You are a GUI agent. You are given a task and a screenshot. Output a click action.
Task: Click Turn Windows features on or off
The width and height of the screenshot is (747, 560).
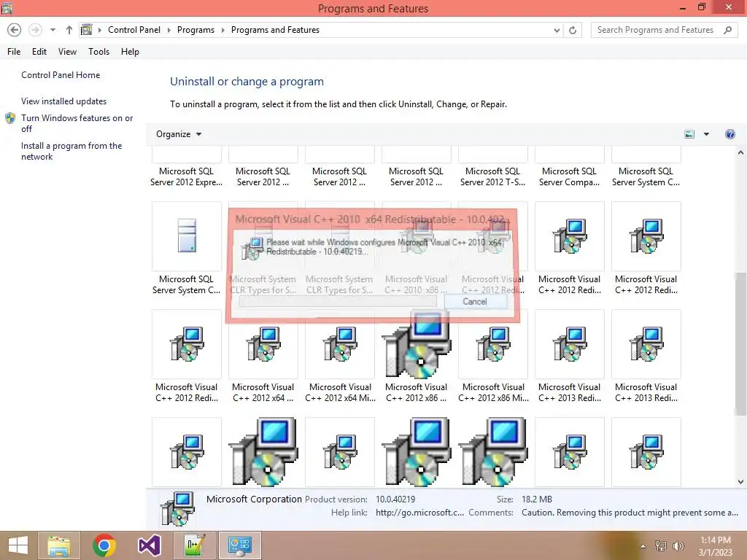point(77,122)
